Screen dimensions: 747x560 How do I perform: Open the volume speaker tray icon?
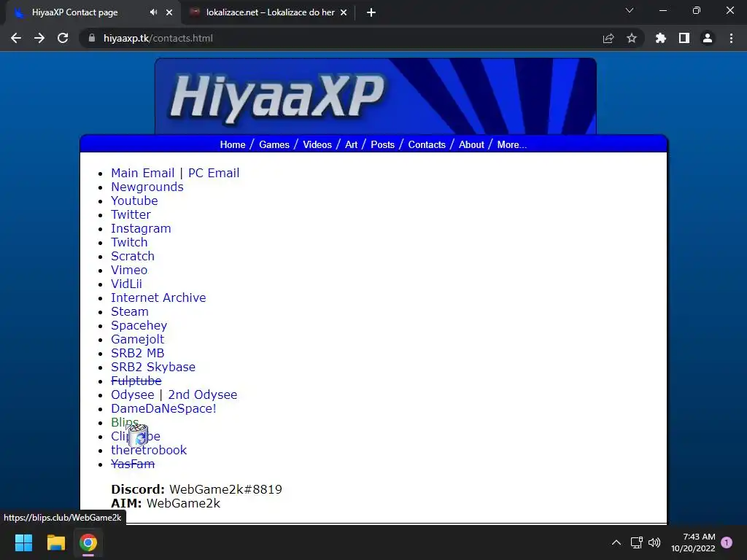(654, 542)
